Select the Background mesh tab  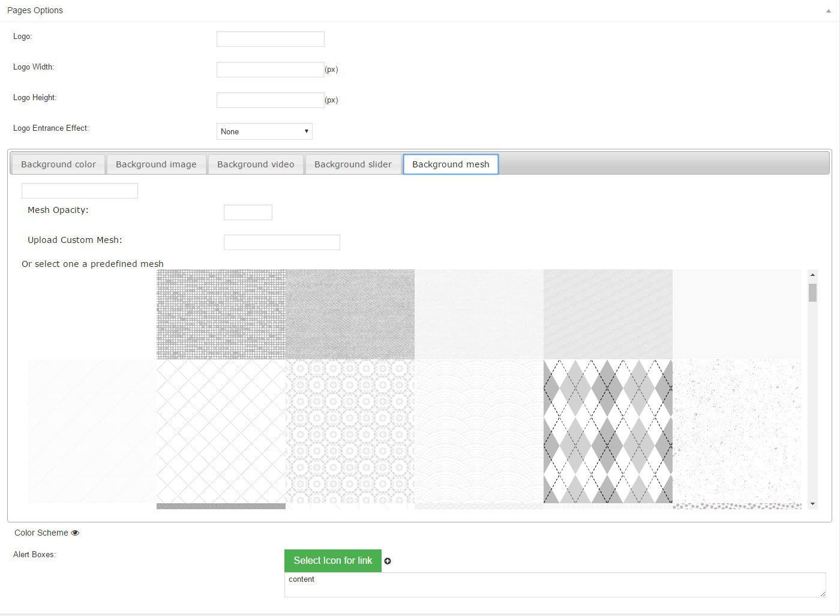click(451, 164)
